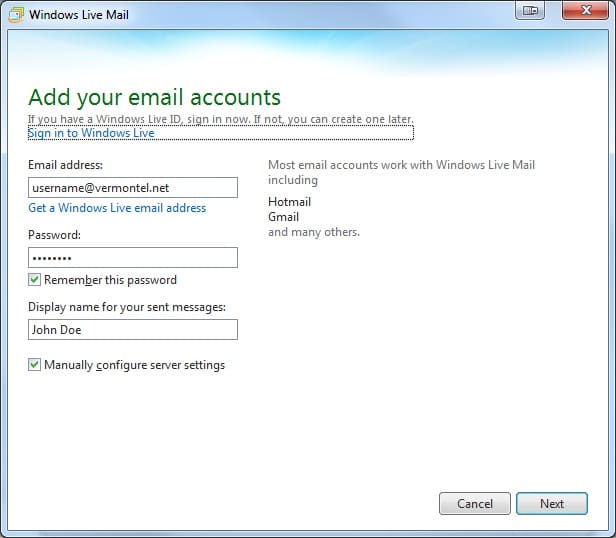Click the help button in the title bar
Viewport: 616px width, 538px height.
click(x=530, y=10)
